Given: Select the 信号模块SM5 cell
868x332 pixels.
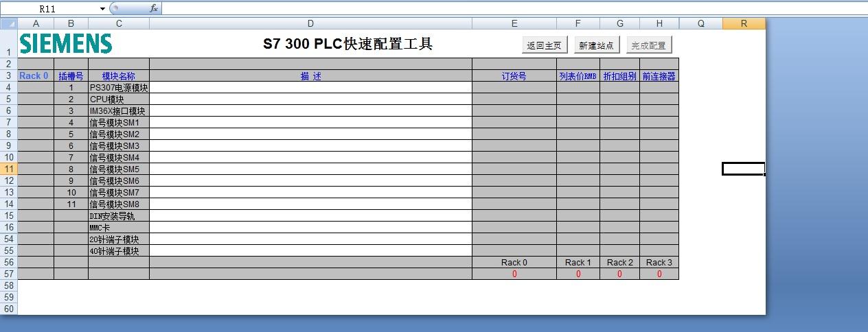Looking at the screenshot, I should pos(119,169).
